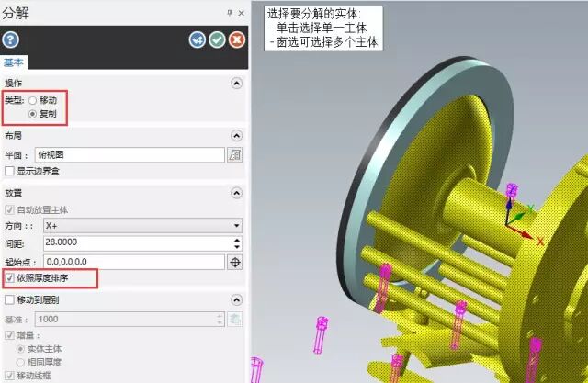Screen dimensions: 588x383
Task: Close the 分解 panel
Action: pyautogui.click(x=241, y=13)
